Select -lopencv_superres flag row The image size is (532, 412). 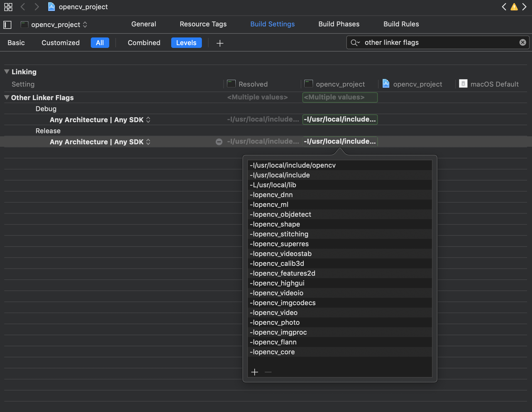pos(340,244)
